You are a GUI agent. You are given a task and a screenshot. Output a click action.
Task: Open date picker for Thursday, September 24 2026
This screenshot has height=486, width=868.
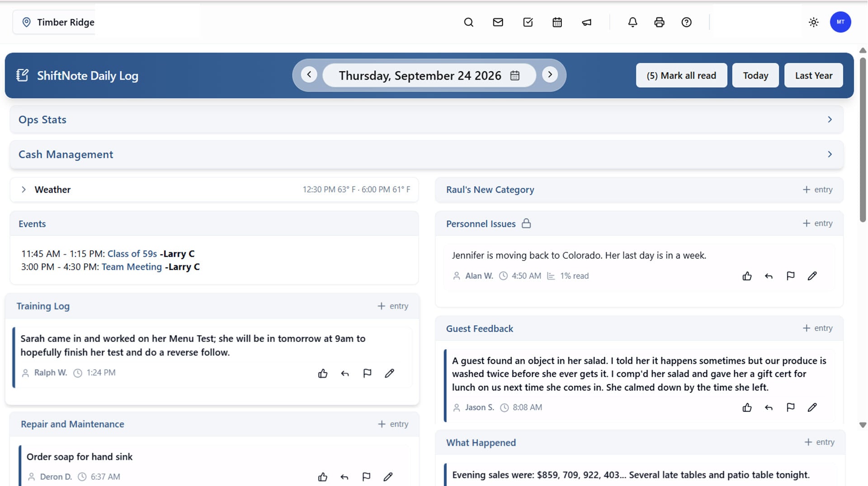(x=429, y=75)
